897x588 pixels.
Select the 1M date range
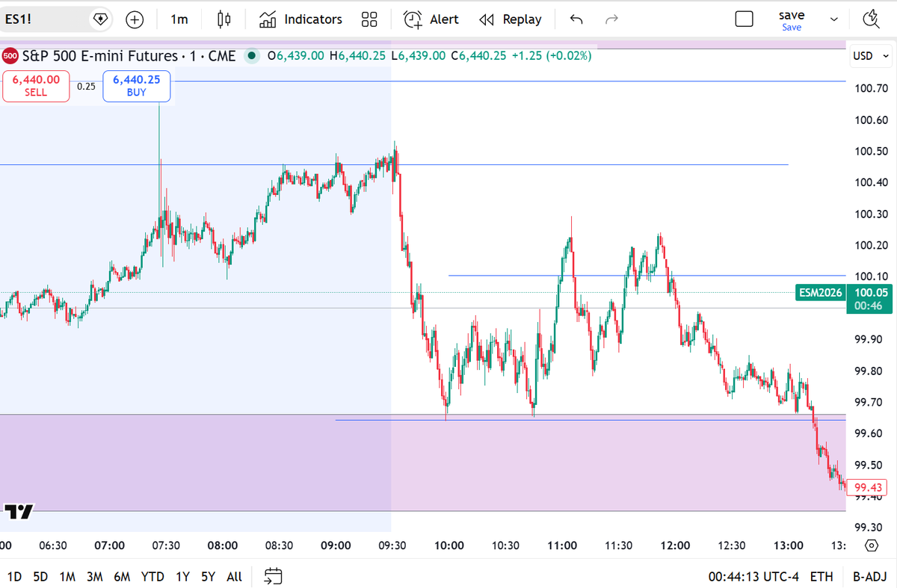[x=67, y=577]
